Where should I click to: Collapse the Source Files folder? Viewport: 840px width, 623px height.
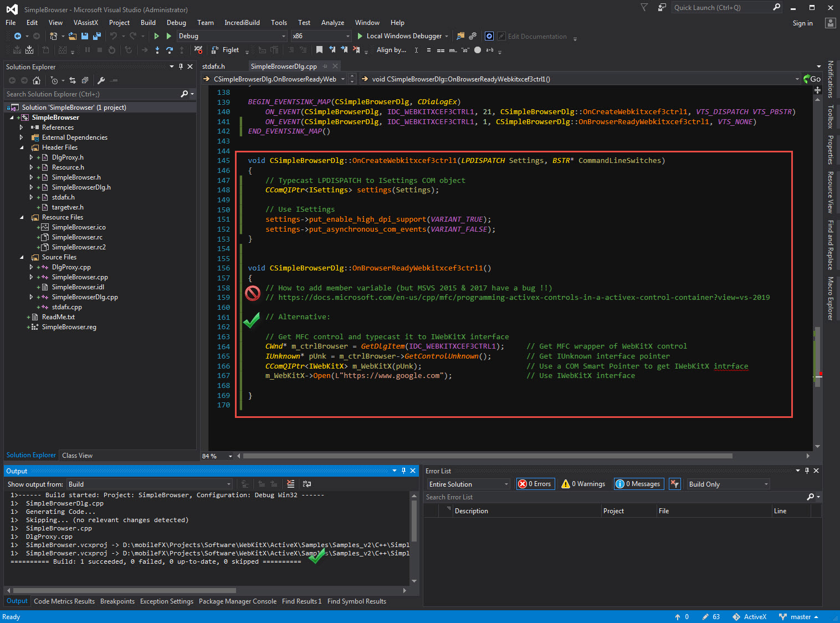pos(22,257)
